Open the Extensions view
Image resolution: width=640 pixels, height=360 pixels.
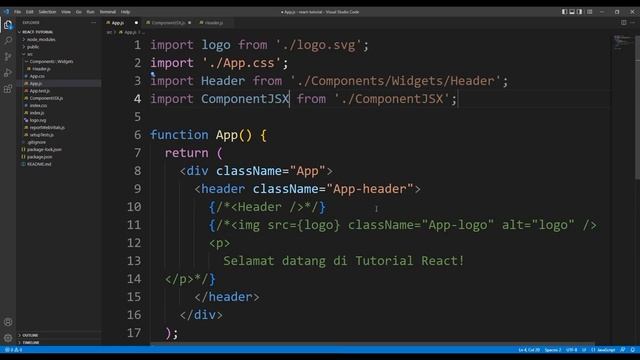tap(8, 89)
